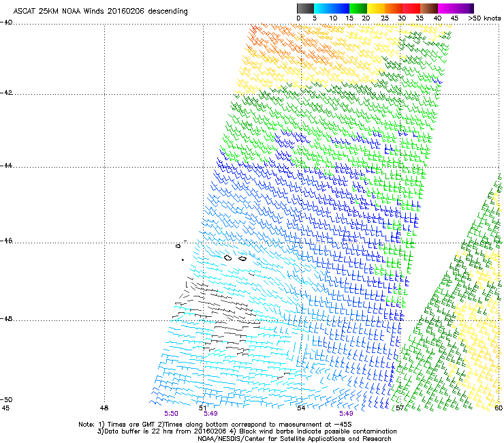504x443 pixels.
Task: Click the '-42' latitude axis label
Action: [x=6, y=93]
